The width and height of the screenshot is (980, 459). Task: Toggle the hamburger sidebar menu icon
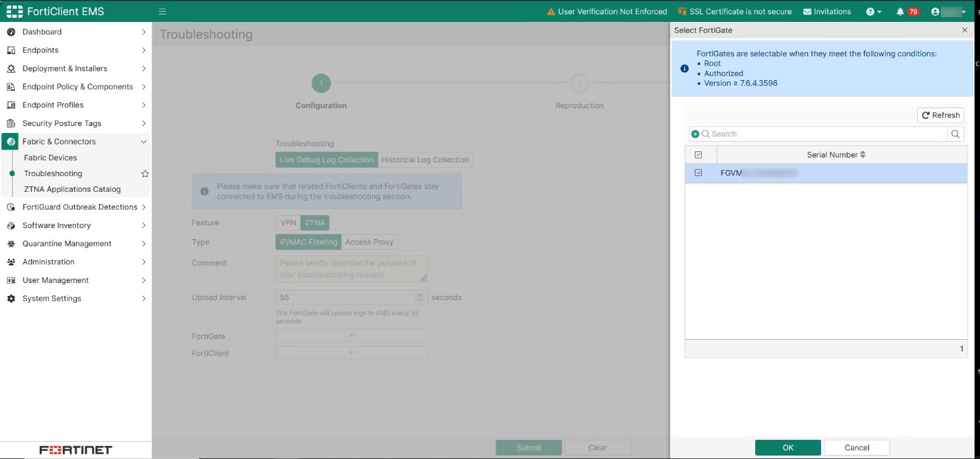coord(162,12)
